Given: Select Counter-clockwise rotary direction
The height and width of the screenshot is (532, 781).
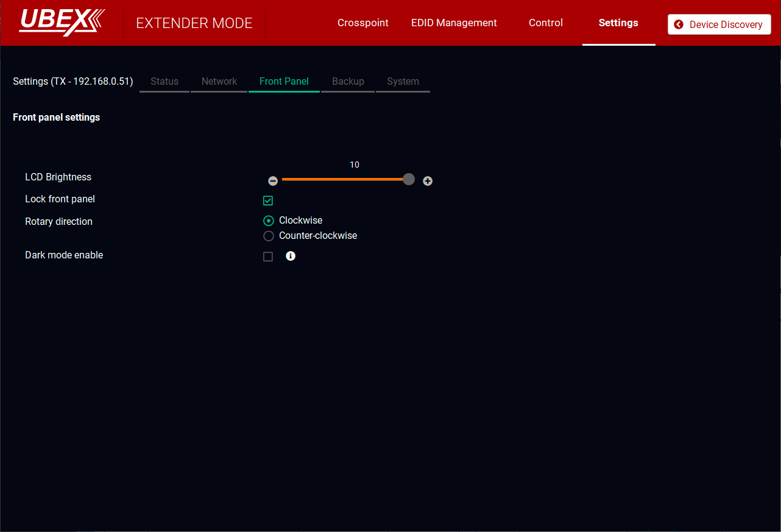Looking at the screenshot, I should click(x=269, y=236).
